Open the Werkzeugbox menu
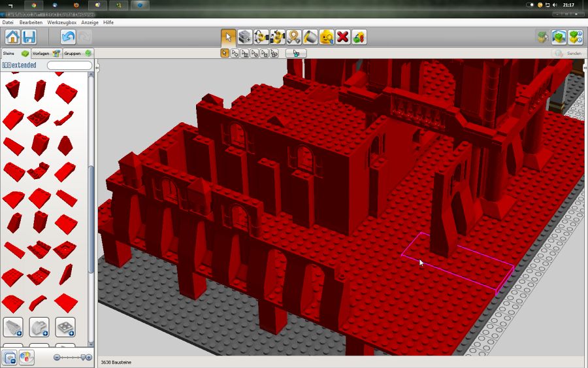 pyautogui.click(x=61, y=22)
